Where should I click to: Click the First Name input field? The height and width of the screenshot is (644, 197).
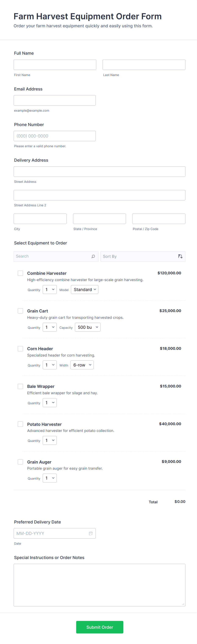(x=55, y=64)
